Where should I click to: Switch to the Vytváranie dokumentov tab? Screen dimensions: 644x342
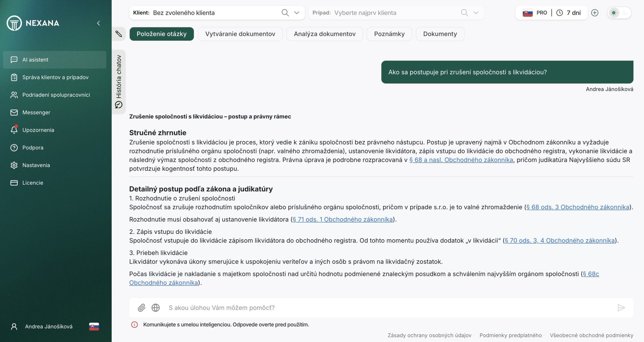tap(240, 34)
